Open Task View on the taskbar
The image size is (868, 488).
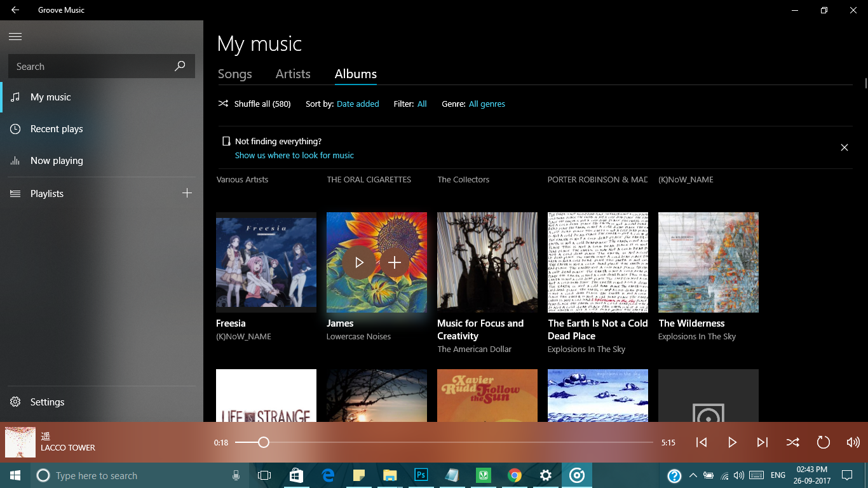tap(264, 475)
